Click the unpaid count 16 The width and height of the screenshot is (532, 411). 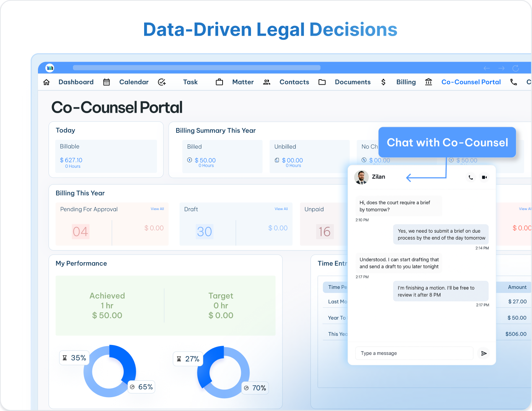click(x=324, y=232)
